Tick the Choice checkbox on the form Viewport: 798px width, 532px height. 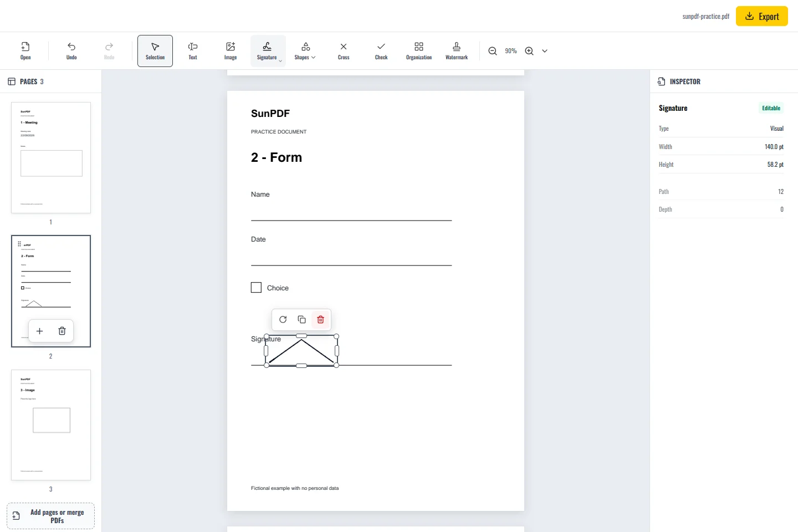(x=256, y=288)
